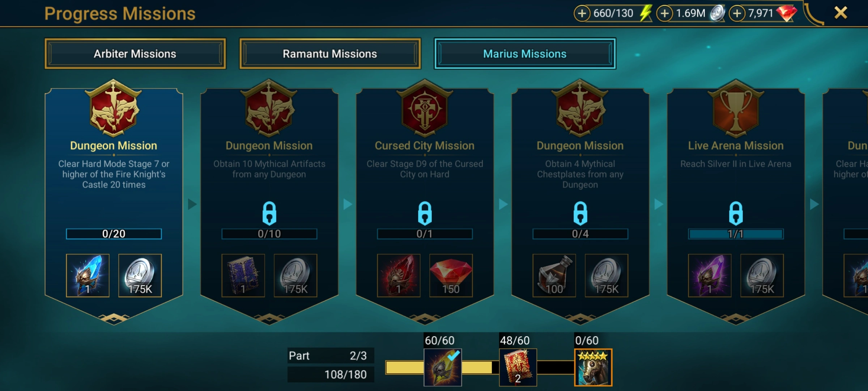Tap lock on Obtain 10 Mythical Artifacts
Image resolution: width=868 pixels, height=391 pixels.
pyautogui.click(x=269, y=213)
